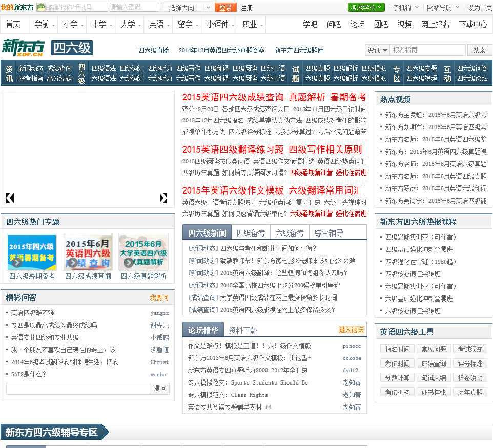The height and width of the screenshot is (448, 493).
Task: Click the 登录 login button
Action: (225, 8)
